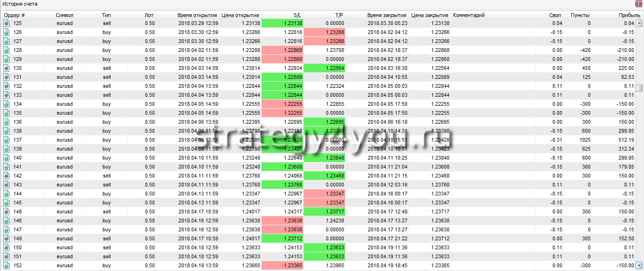Click the order icon for order 144
644x271 pixels.
coord(7,194)
